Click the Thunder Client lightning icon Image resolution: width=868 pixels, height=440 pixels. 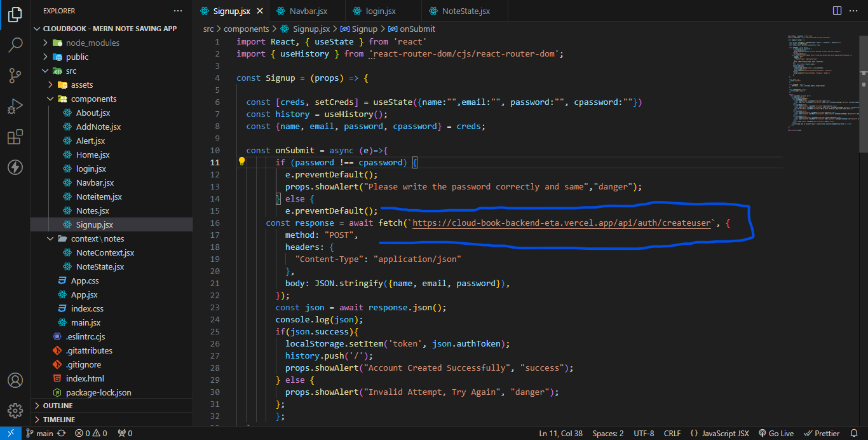coord(15,167)
